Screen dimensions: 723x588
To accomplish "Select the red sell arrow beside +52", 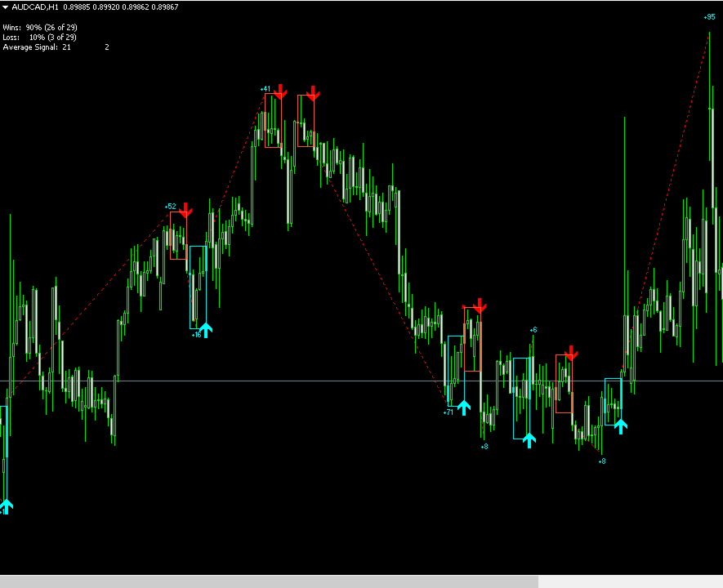I will 185,210.
